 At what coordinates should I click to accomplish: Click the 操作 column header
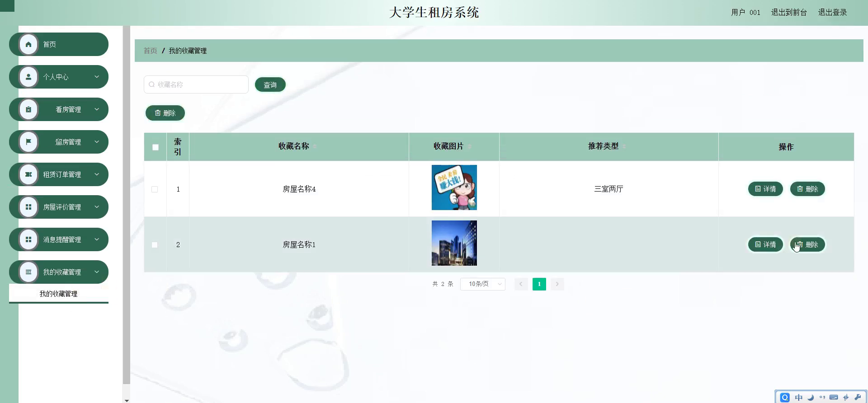(x=786, y=147)
